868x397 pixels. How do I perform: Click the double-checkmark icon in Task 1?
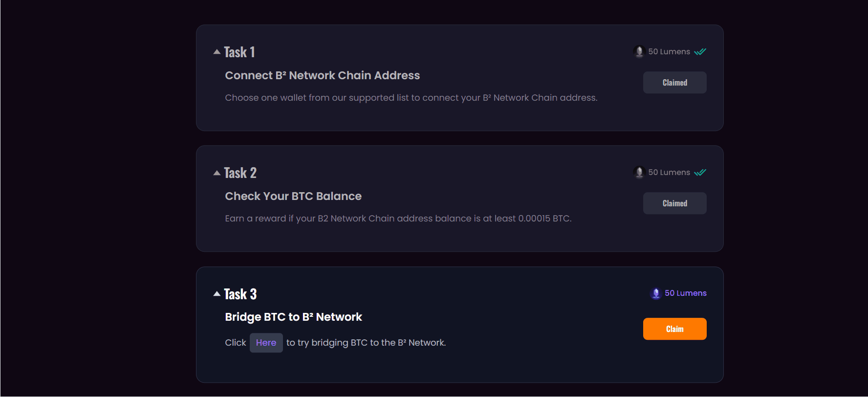click(700, 52)
